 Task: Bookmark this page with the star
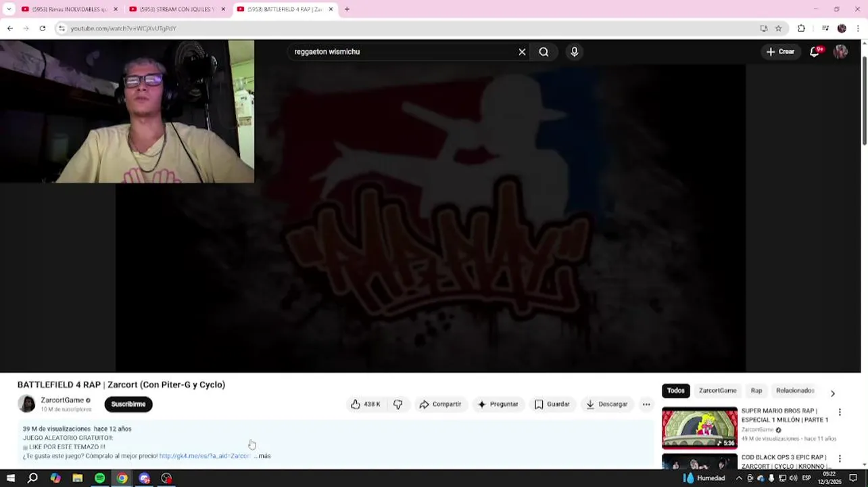(778, 28)
